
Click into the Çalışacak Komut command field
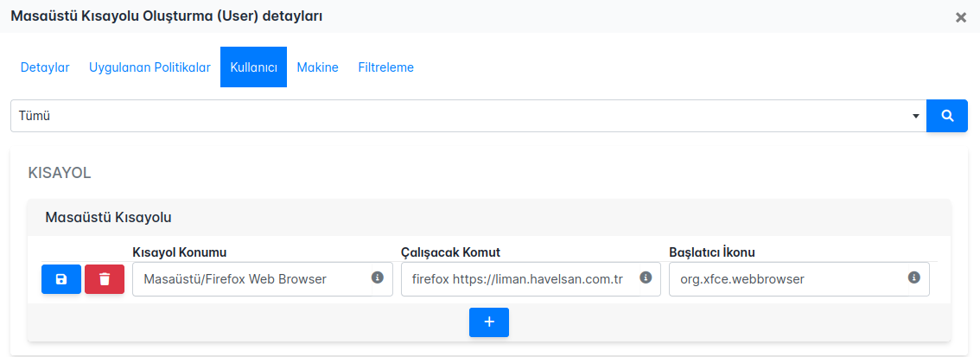click(519, 279)
